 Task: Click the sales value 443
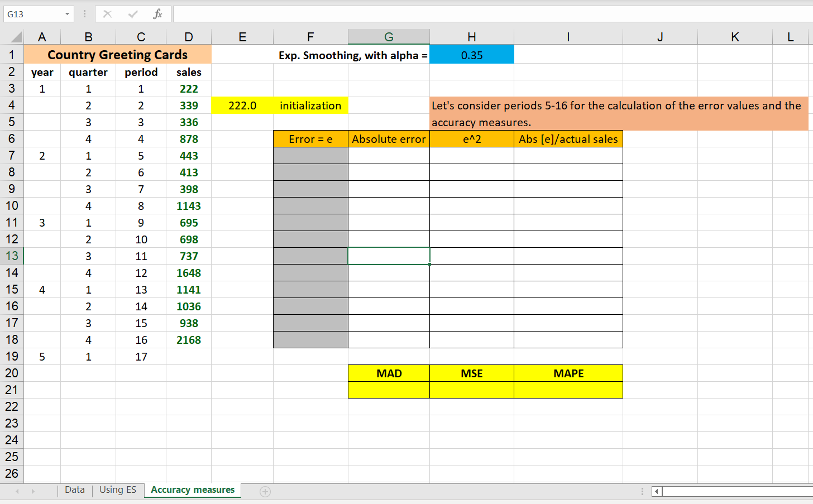click(189, 156)
